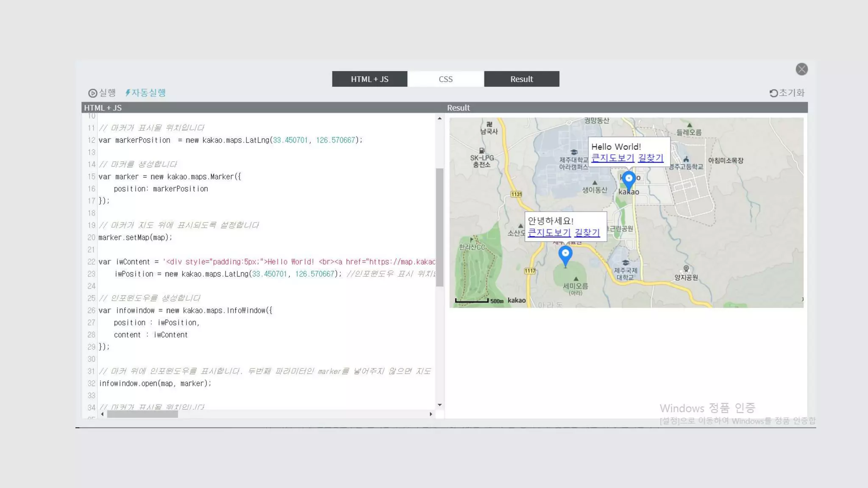The height and width of the screenshot is (488, 868).
Task: Click horizontal scroll left arrow in editor
Action: tap(102, 414)
